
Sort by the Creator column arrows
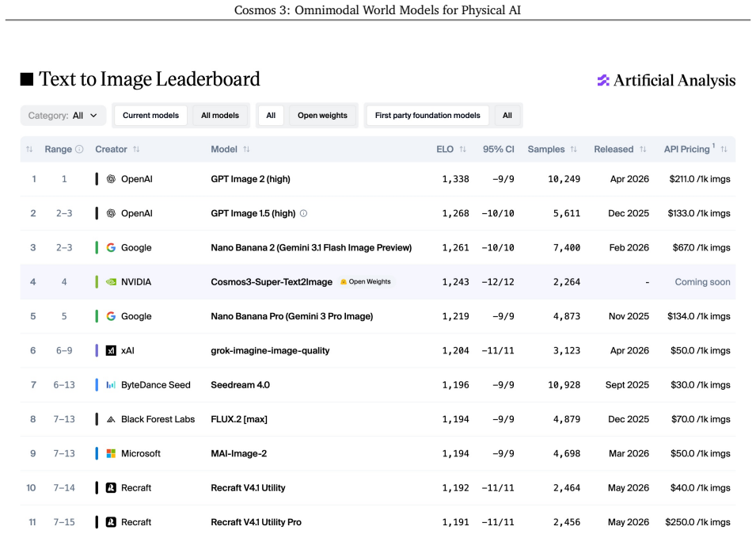[136, 149]
